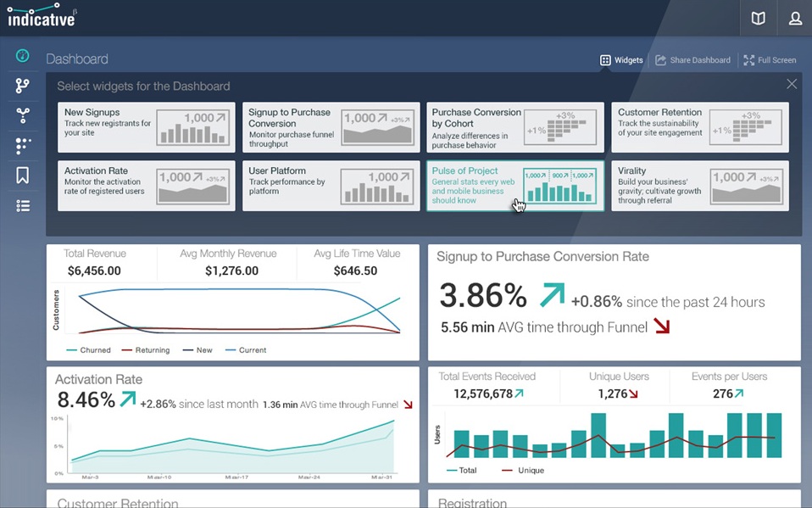Viewport: 812px width, 508px height.
Task: Open the bookmarks icon in sidebar
Action: [22, 176]
